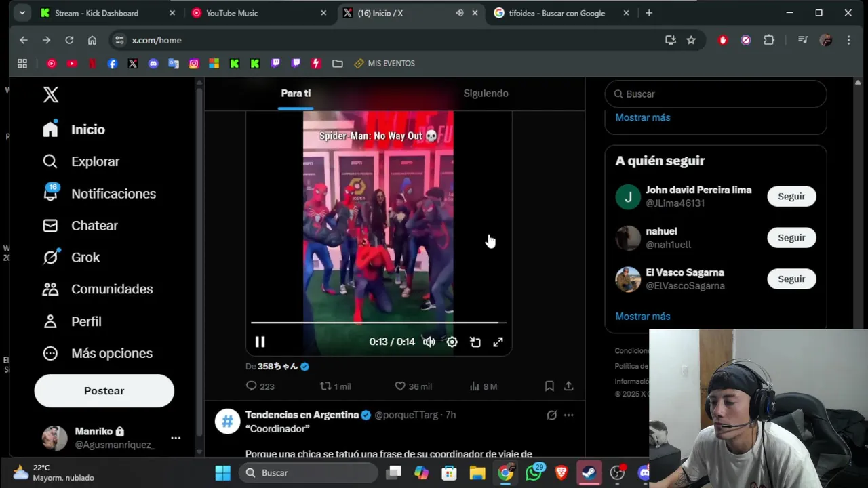868x488 pixels.
Task: Open Grok action on Tendencias post
Action: click(552, 415)
